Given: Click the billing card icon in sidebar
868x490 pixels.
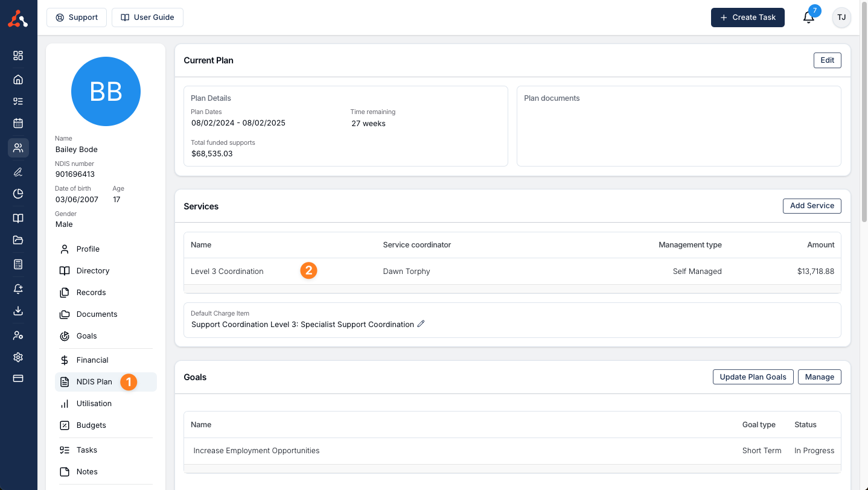Looking at the screenshot, I should pyautogui.click(x=18, y=378).
